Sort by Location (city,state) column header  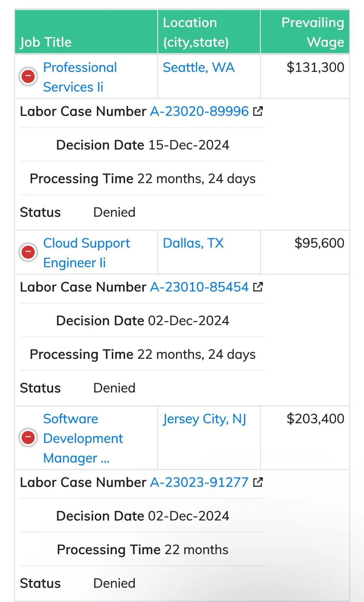[196, 32]
